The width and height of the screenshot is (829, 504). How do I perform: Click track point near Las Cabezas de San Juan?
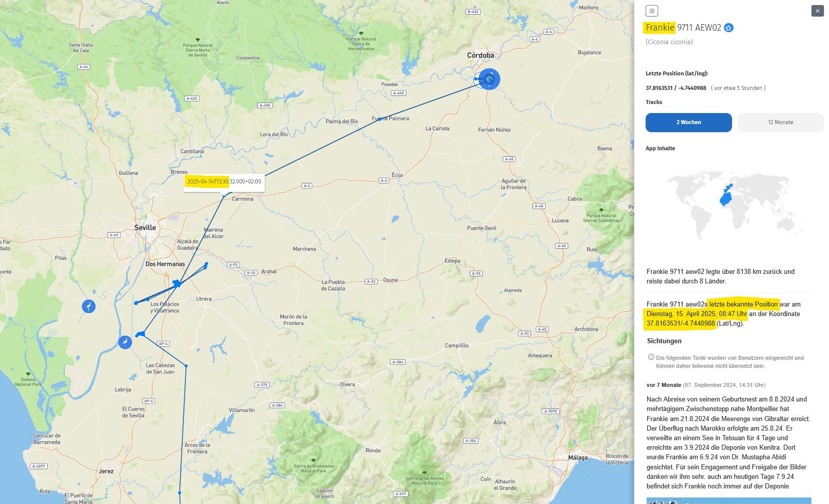click(186, 366)
